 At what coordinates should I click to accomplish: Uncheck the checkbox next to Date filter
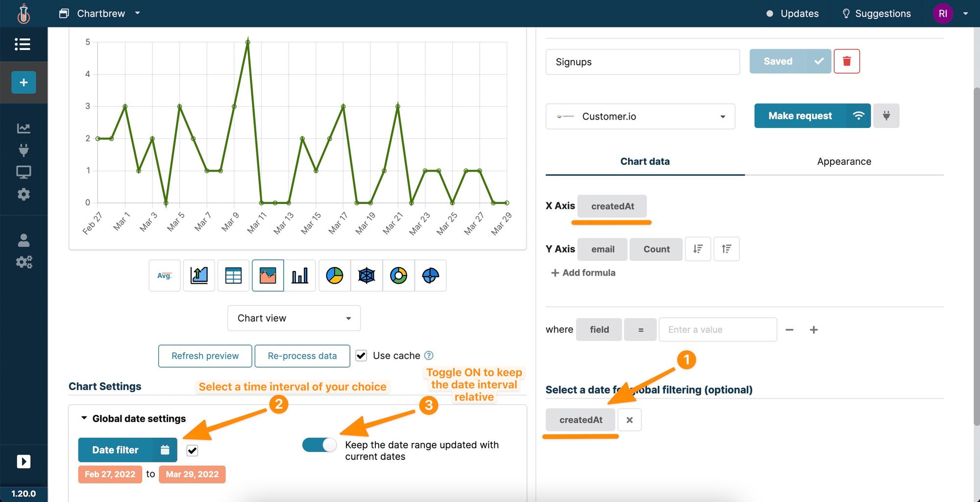pyautogui.click(x=192, y=450)
